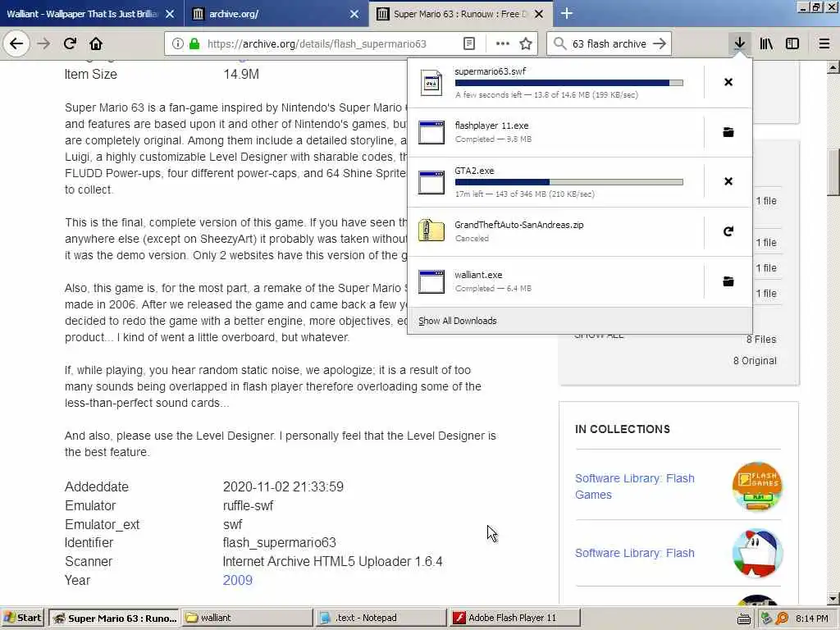Viewport: 840px width, 630px height.
Task: Close the Super Mario 63 tab
Action: point(539,14)
